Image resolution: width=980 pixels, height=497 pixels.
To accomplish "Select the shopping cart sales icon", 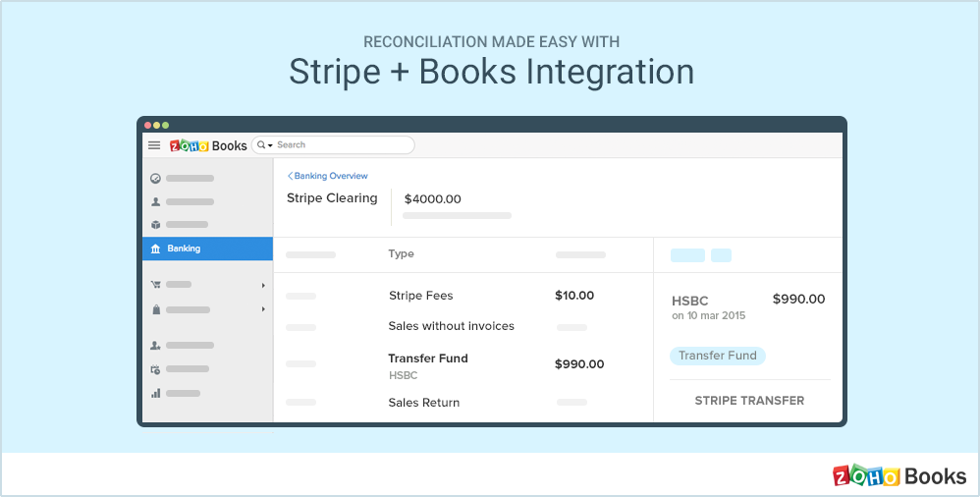I will [x=155, y=285].
